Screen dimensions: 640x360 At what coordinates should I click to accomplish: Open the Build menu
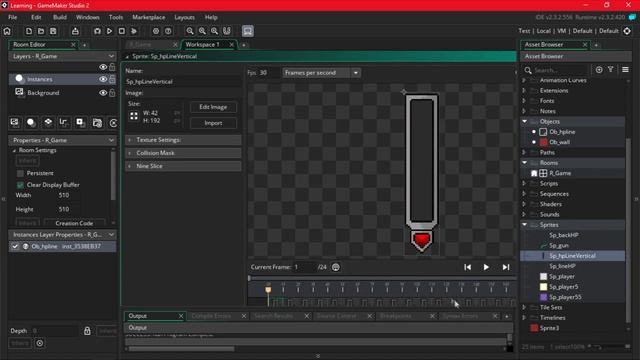tap(60, 17)
